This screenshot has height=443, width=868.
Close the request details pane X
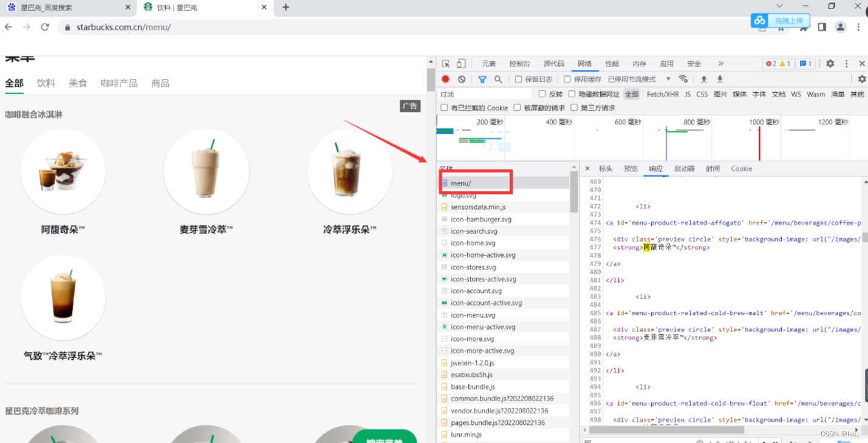(x=587, y=169)
